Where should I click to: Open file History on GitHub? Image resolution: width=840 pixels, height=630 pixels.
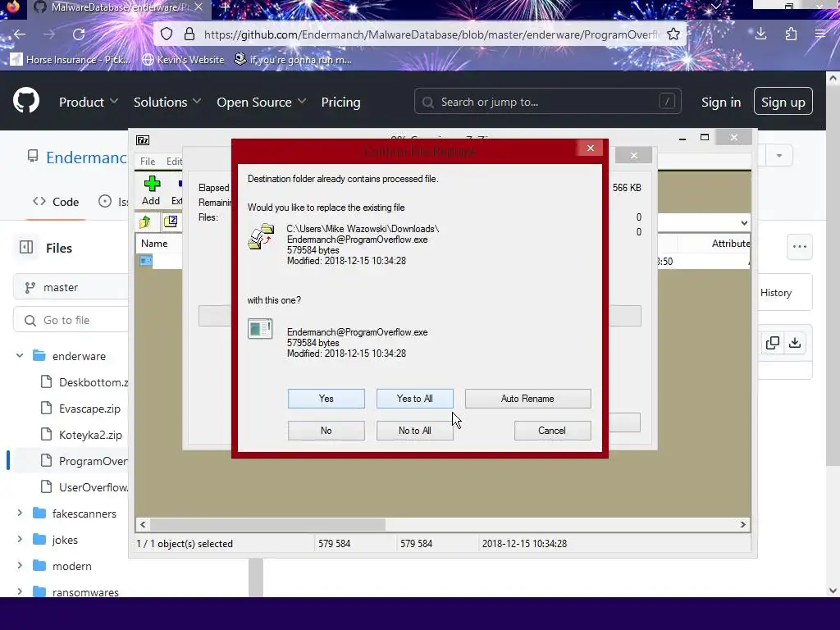(776, 293)
